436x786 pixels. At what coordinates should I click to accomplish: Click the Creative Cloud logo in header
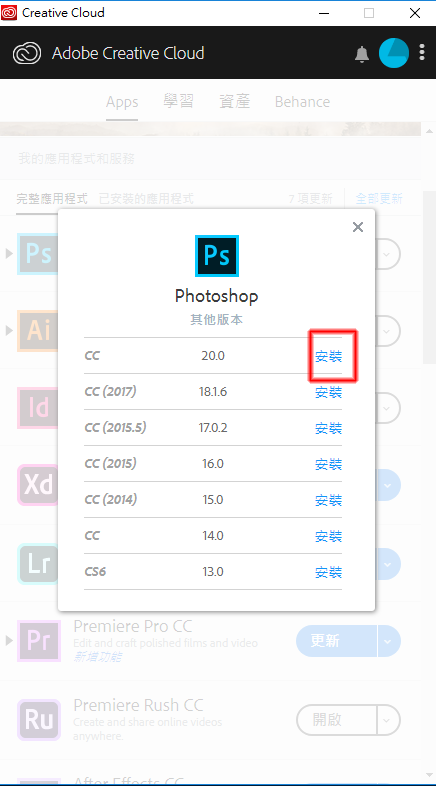[27, 53]
